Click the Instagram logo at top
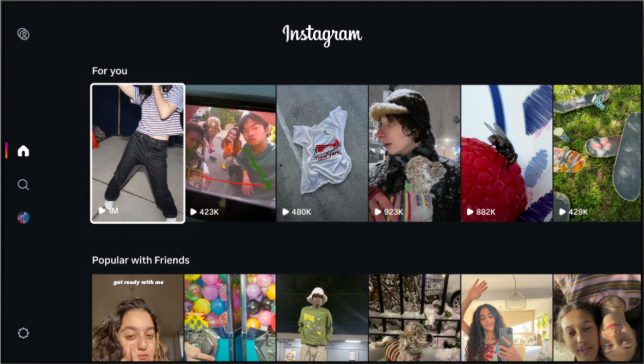Image resolution: width=644 pixels, height=364 pixels. click(x=322, y=35)
